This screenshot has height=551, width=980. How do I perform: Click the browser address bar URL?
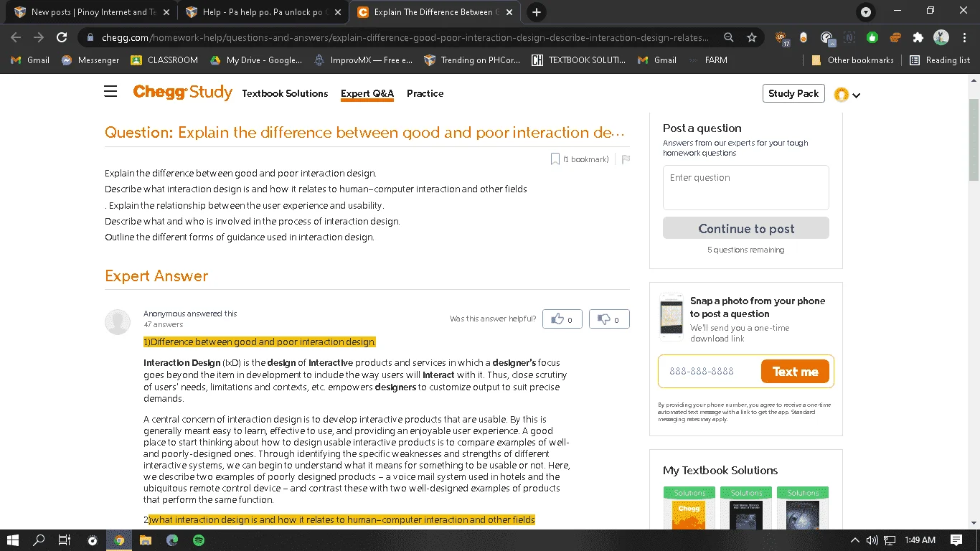pos(405,37)
